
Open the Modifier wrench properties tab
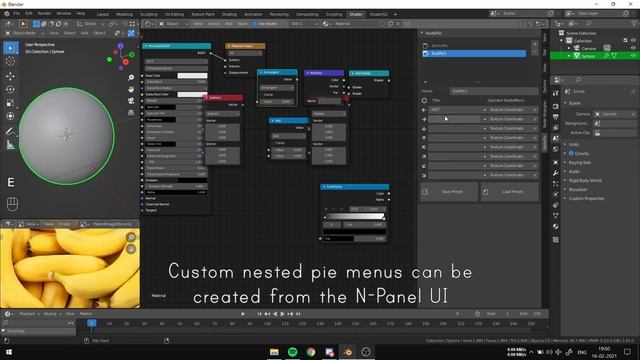pos(556,173)
